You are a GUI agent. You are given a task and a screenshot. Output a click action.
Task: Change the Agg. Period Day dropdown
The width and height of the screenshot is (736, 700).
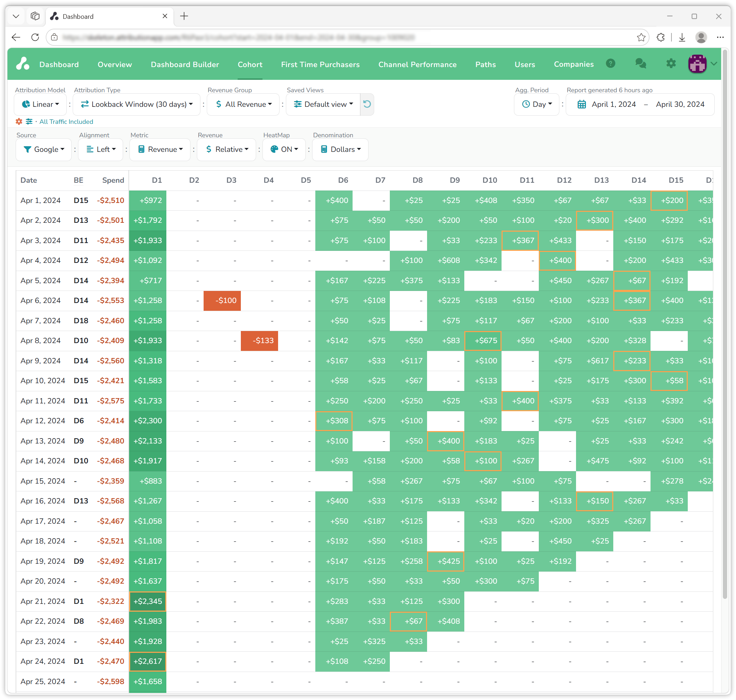click(536, 104)
